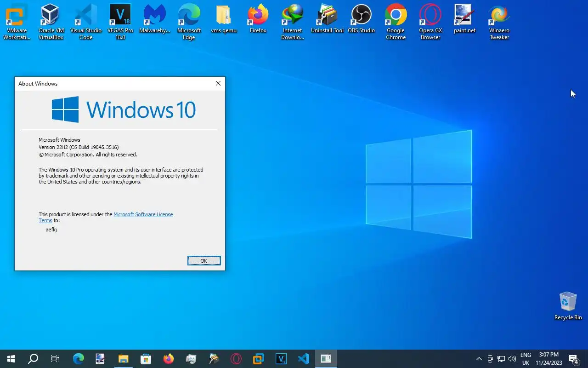This screenshot has width=588, height=368.
Task: Switch input language ENG UK
Action: point(526,359)
